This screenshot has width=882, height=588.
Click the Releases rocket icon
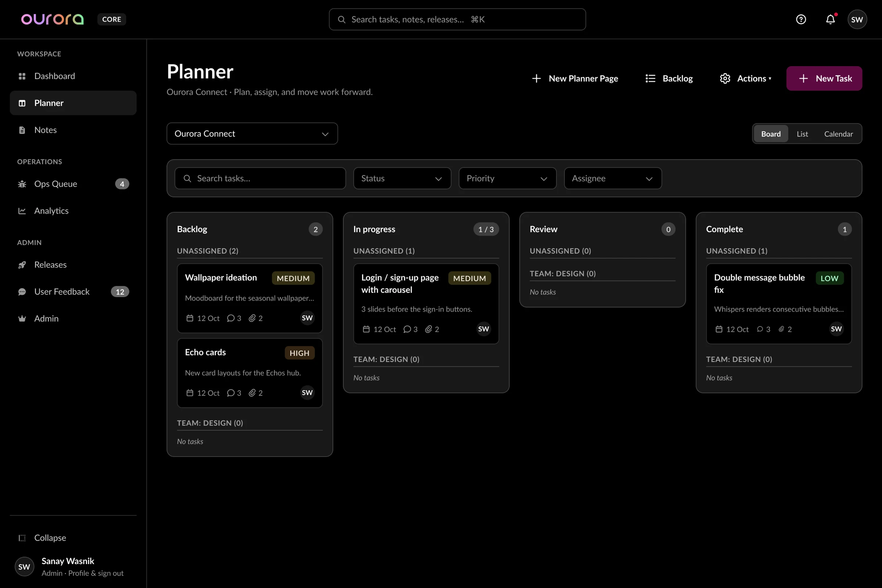(x=22, y=265)
